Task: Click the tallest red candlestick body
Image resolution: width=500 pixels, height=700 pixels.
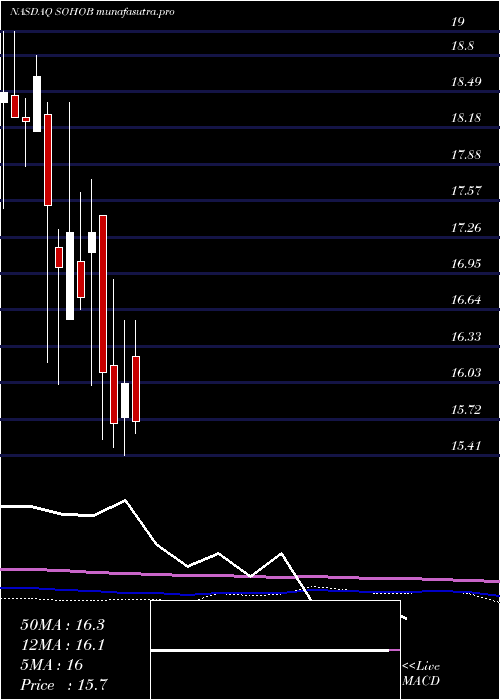Action: tap(103, 294)
